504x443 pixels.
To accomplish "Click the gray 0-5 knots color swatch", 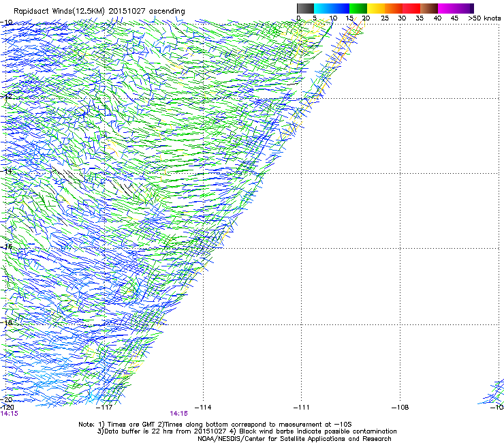I will point(305,8).
